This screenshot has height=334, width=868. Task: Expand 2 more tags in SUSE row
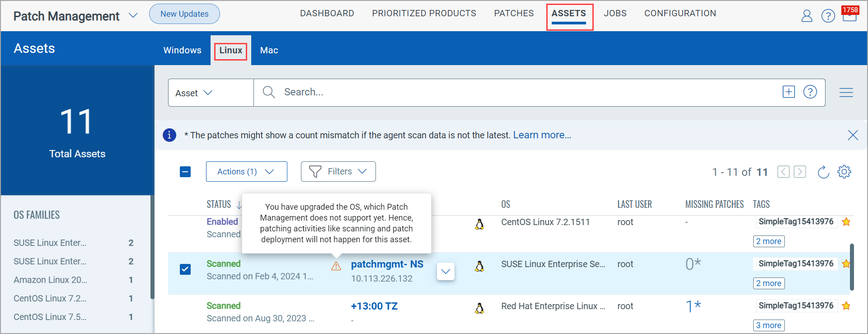pos(769,283)
